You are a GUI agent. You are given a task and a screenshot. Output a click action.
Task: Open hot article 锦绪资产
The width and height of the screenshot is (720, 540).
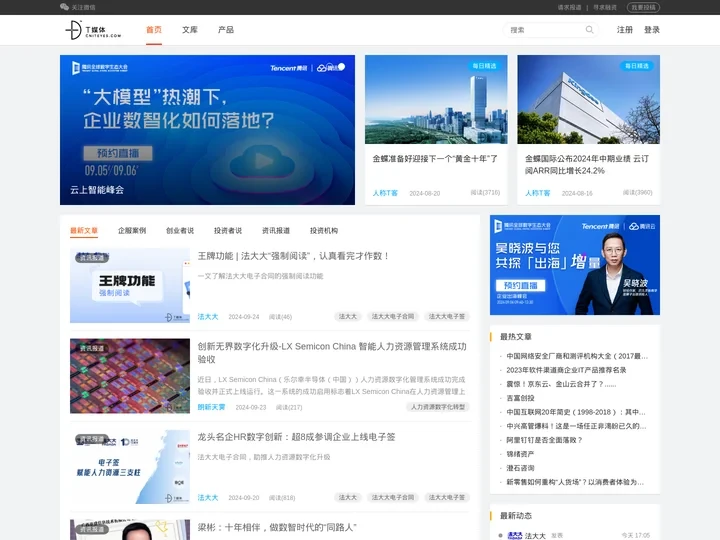click(x=520, y=454)
